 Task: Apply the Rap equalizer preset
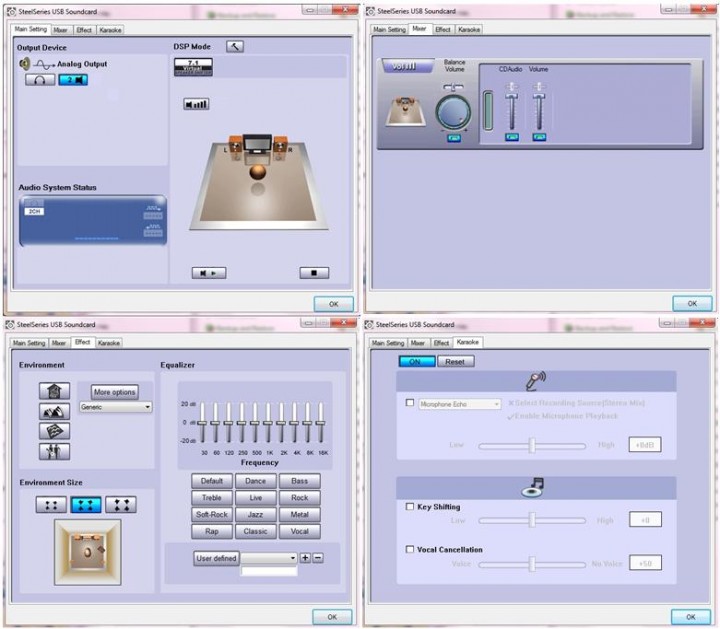coord(212,531)
